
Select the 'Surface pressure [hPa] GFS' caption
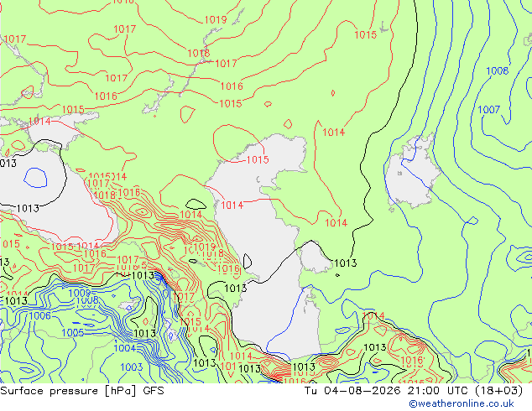coord(82,391)
